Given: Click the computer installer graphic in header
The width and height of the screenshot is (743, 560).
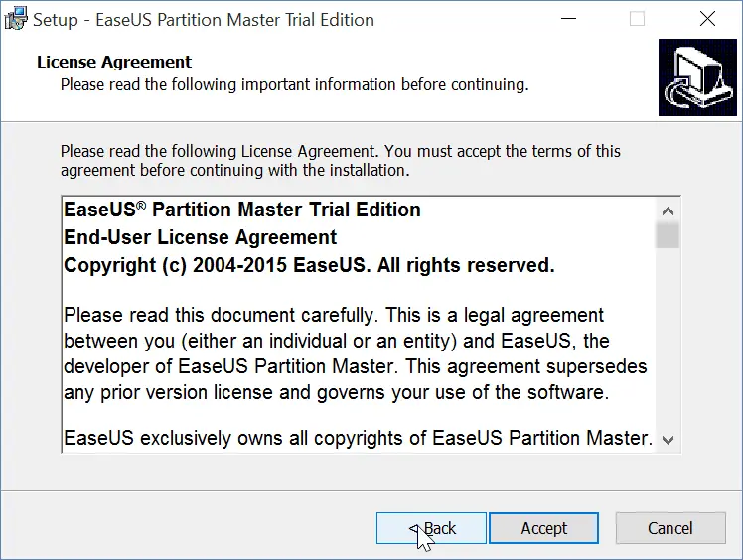Looking at the screenshot, I should [697, 77].
